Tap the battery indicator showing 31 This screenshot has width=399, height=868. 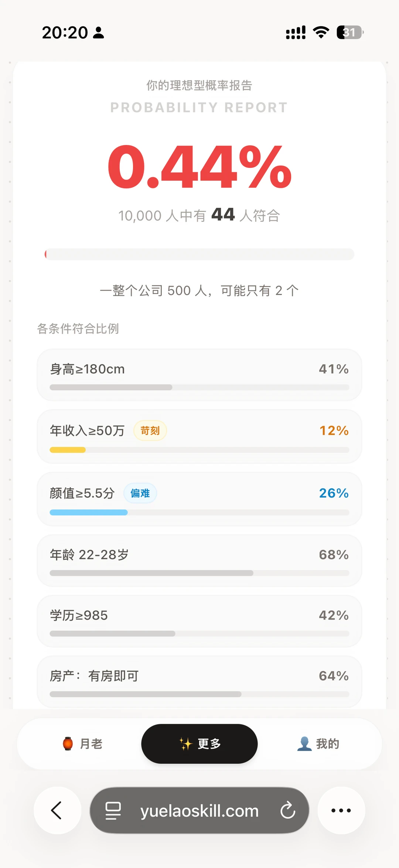(x=350, y=33)
